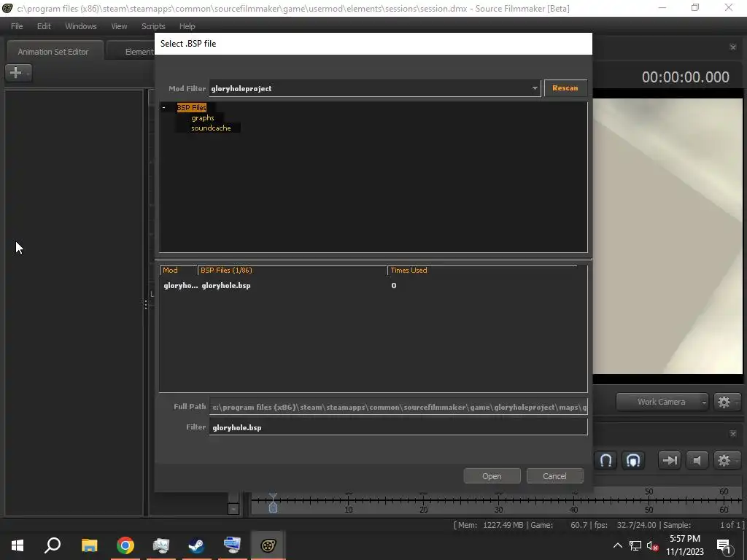Click the Rescan button
The width and height of the screenshot is (747, 560).
pyautogui.click(x=565, y=88)
